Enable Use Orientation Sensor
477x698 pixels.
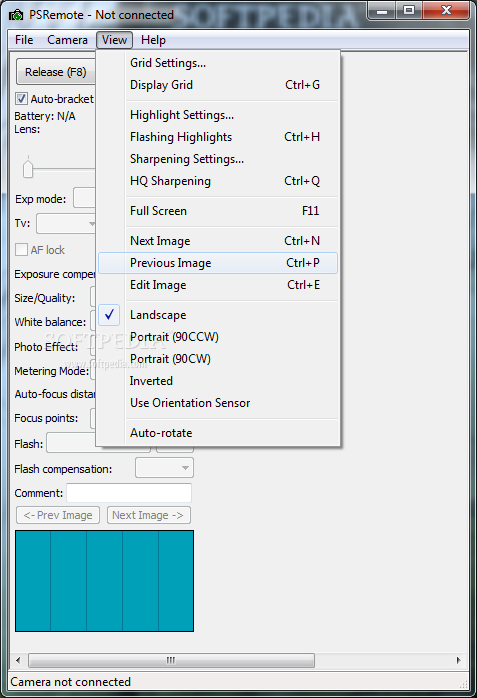tap(218, 403)
